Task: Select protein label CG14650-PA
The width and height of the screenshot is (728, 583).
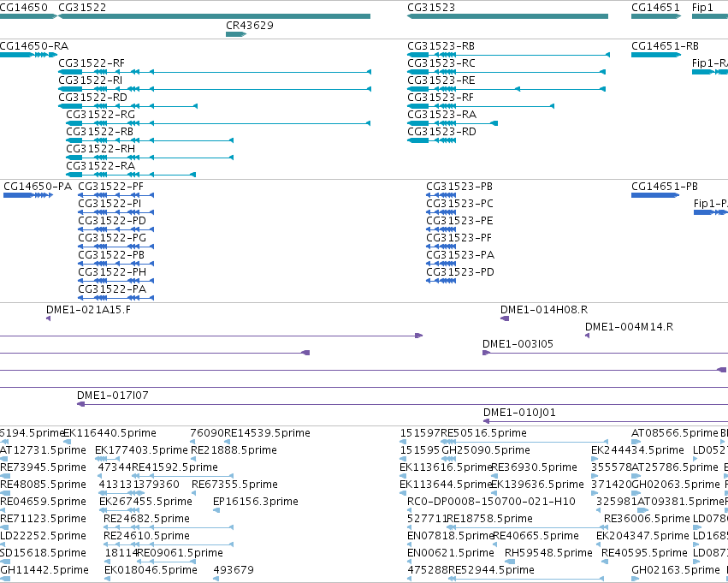Action: 38,187
